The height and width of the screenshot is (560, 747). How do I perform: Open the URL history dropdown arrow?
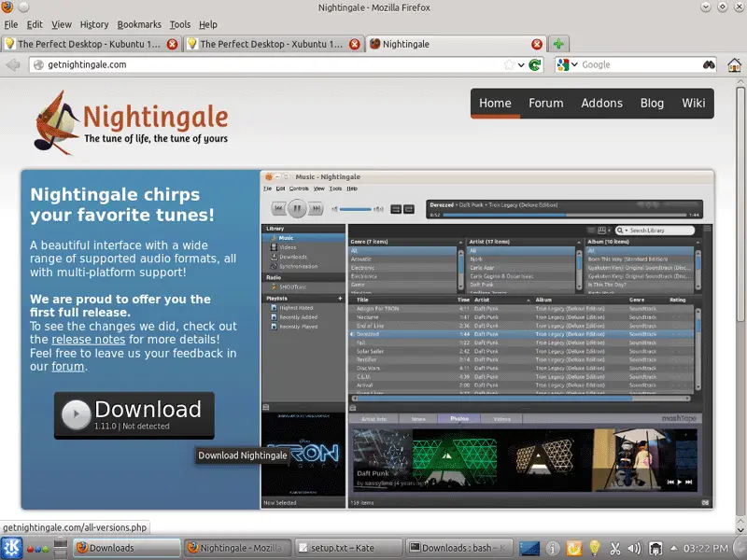click(521, 65)
